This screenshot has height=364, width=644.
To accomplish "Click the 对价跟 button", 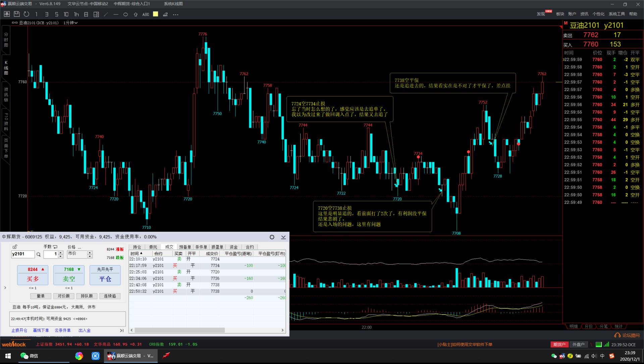I will click(x=64, y=296).
